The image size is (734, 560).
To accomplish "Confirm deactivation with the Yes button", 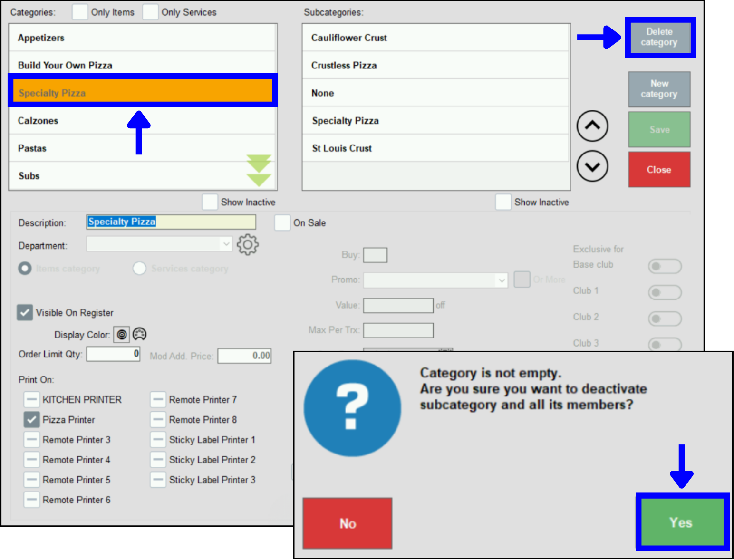I will click(x=682, y=522).
